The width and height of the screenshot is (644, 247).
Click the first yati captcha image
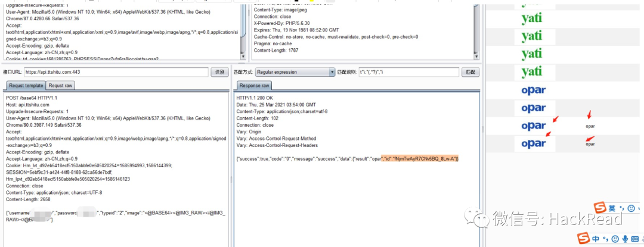point(532,18)
